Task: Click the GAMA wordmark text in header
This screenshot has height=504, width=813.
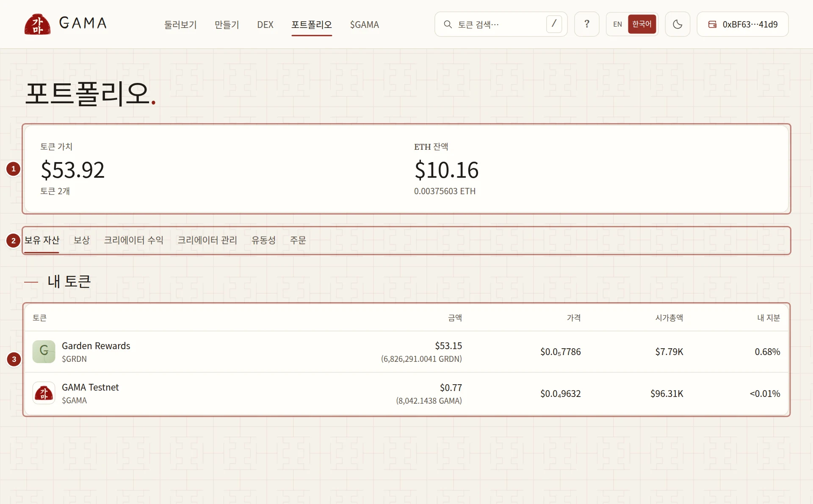Action: click(x=83, y=23)
